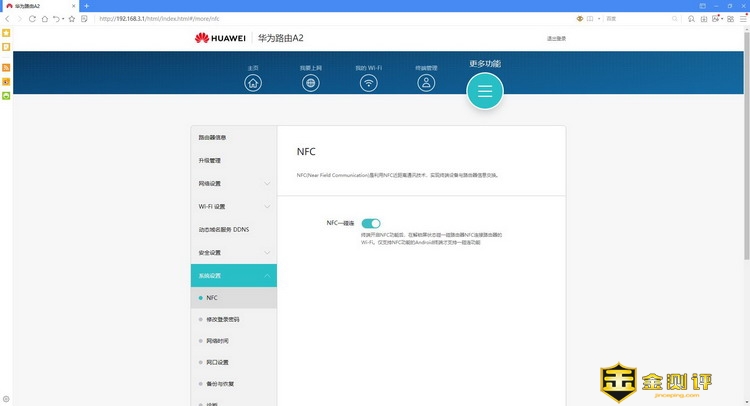Click the 更多功能 menu circle icon
This screenshot has width=750, height=406.
tap(485, 91)
